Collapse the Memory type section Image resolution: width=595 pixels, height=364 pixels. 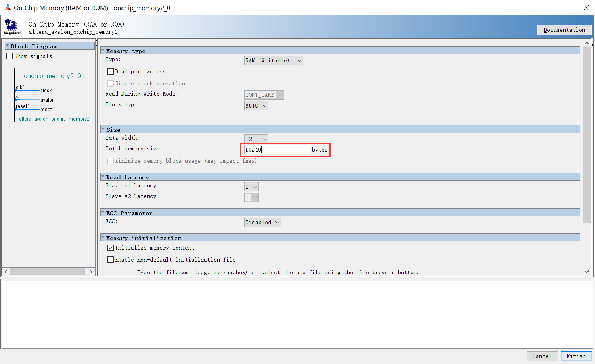pos(103,51)
